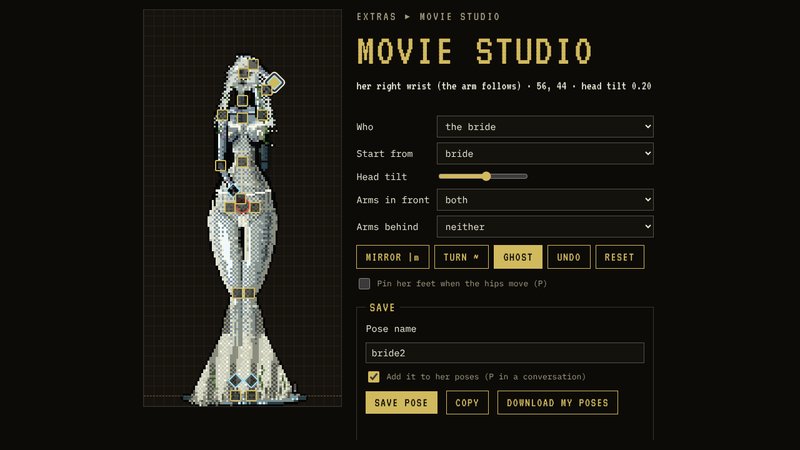Select the handle just above the red circle
Image resolution: width=800 pixels, height=450 pixels.
(240, 198)
